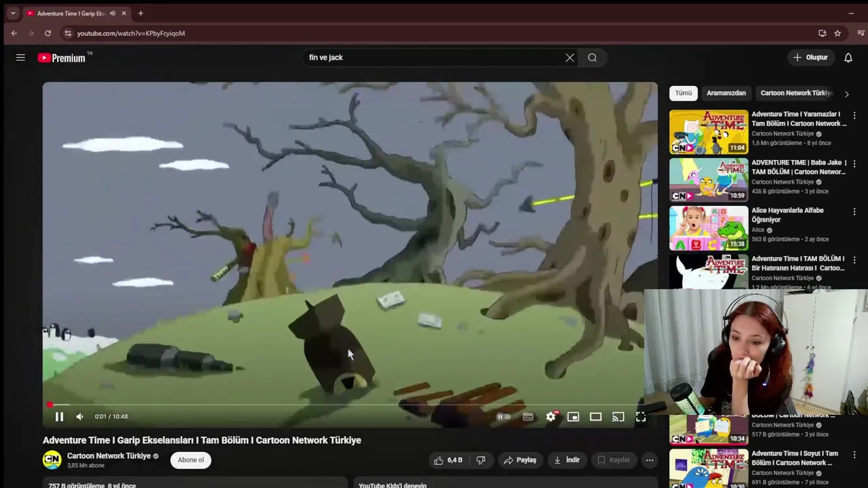Viewport: 868px width, 488px height.
Task: Open Cartoon Network Türkiye channel name
Action: (108, 456)
